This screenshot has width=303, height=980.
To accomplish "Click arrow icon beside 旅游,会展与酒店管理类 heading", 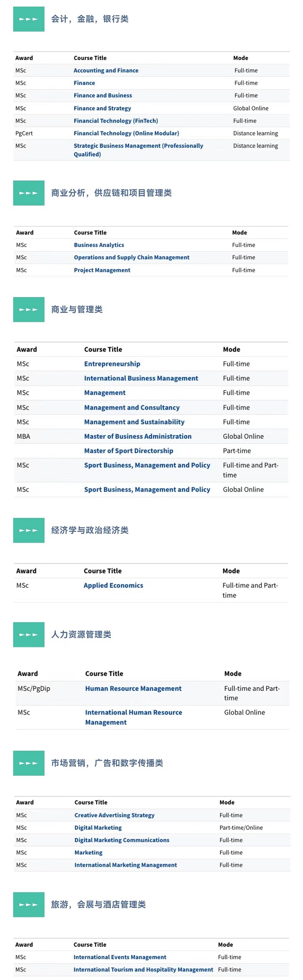I will point(29,905).
